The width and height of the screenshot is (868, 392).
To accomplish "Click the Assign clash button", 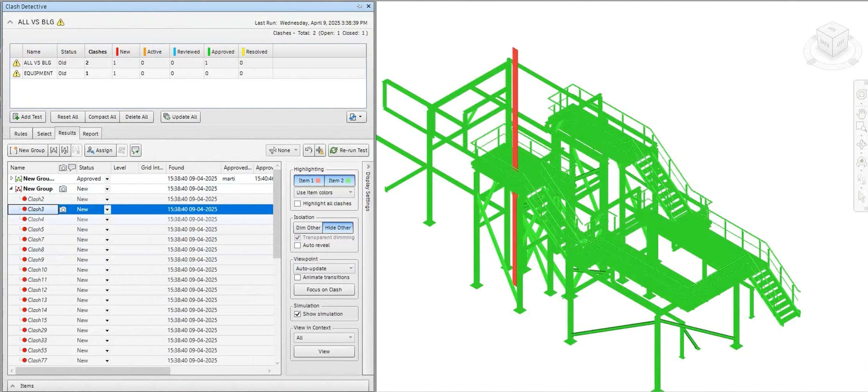I will click(x=100, y=150).
